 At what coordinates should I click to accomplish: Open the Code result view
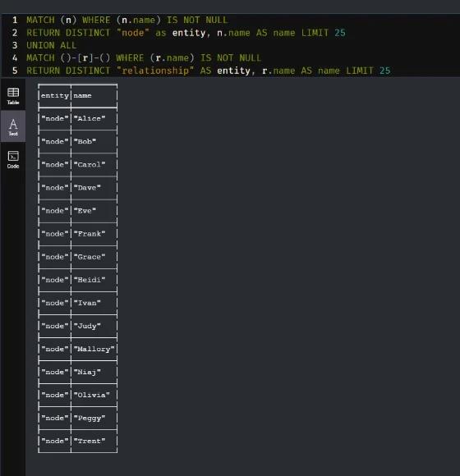(x=13, y=159)
